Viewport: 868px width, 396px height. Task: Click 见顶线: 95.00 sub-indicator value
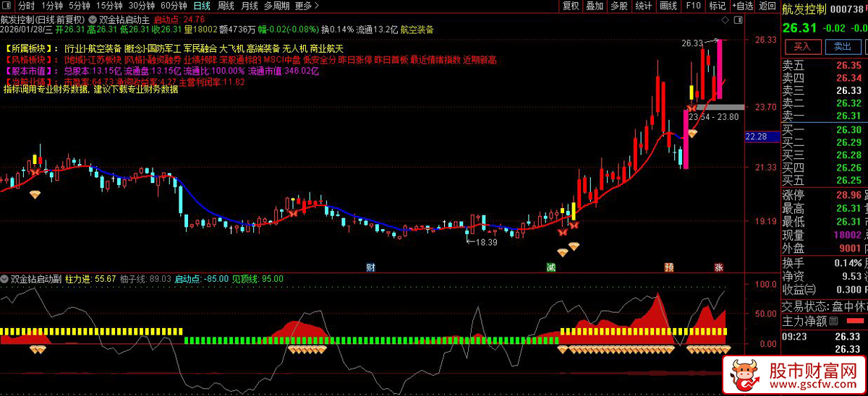(x=258, y=278)
